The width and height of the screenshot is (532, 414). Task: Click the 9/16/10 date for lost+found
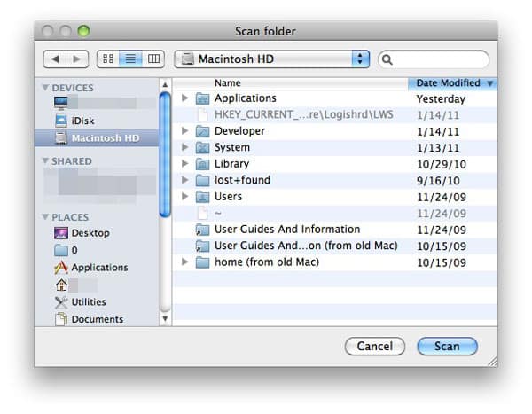point(438,181)
